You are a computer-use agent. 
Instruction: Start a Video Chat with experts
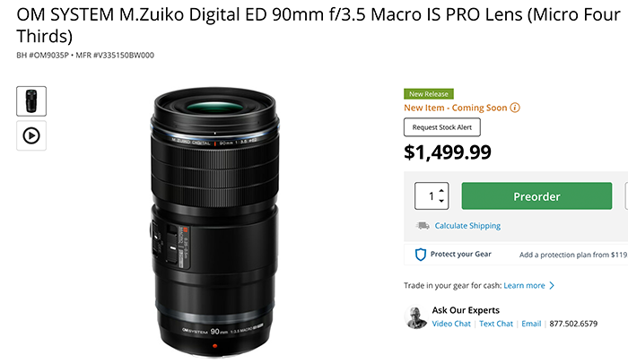[451, 324]
